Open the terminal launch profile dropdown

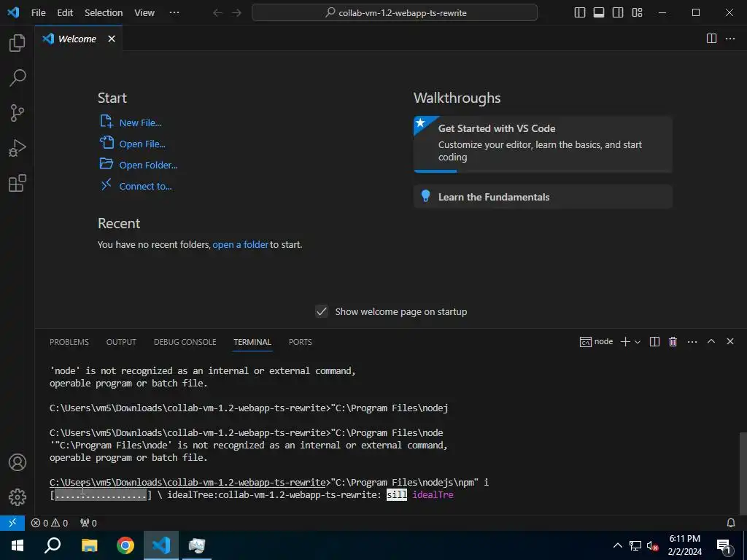tap(638, 342)
